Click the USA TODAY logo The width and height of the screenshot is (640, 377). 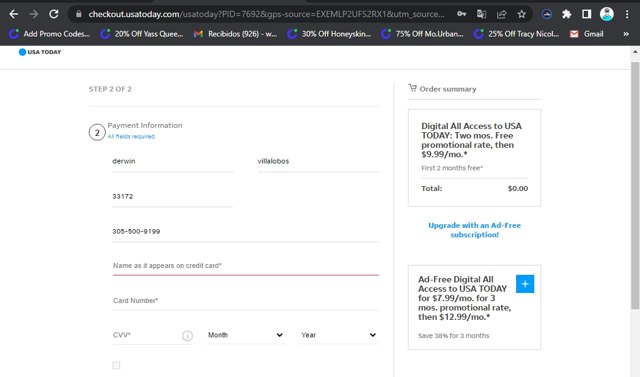(x=40, y=52)
